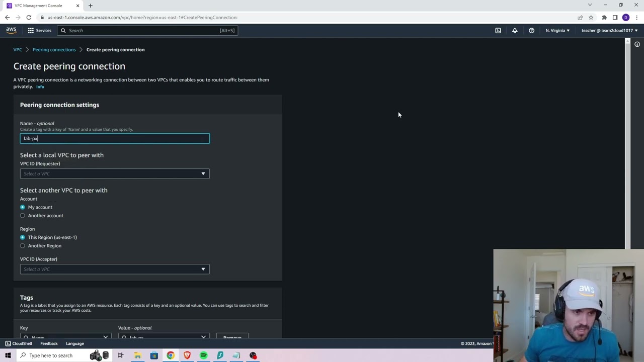644x362 pixels.
Task: Select My account radio button
Action: click(x=22, y=207)
